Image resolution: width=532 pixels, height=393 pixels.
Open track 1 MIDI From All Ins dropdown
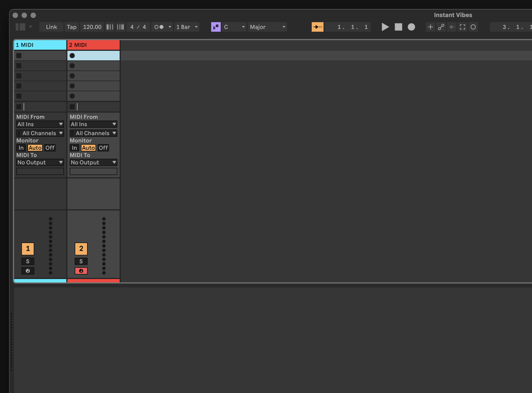coord(40,124)
